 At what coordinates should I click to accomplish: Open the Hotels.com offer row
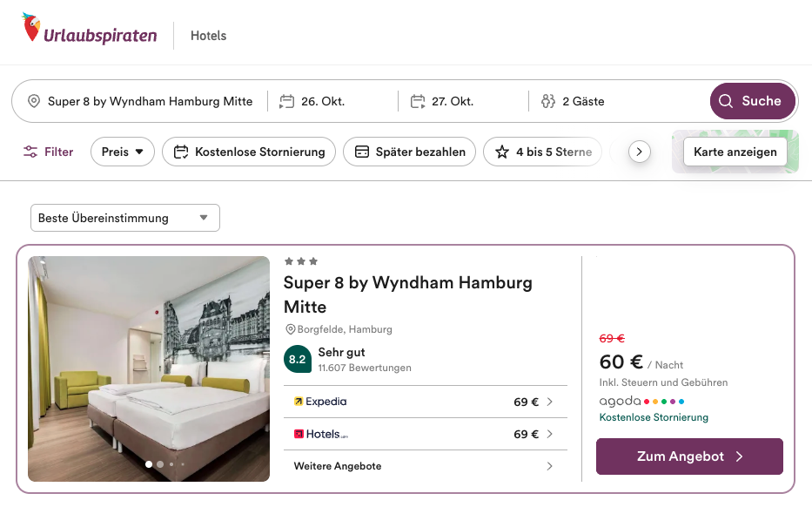[x=425, y=434]
